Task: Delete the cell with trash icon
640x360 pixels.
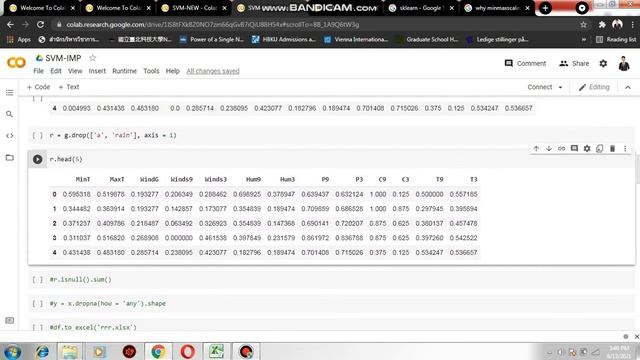Action: (612, 149)
